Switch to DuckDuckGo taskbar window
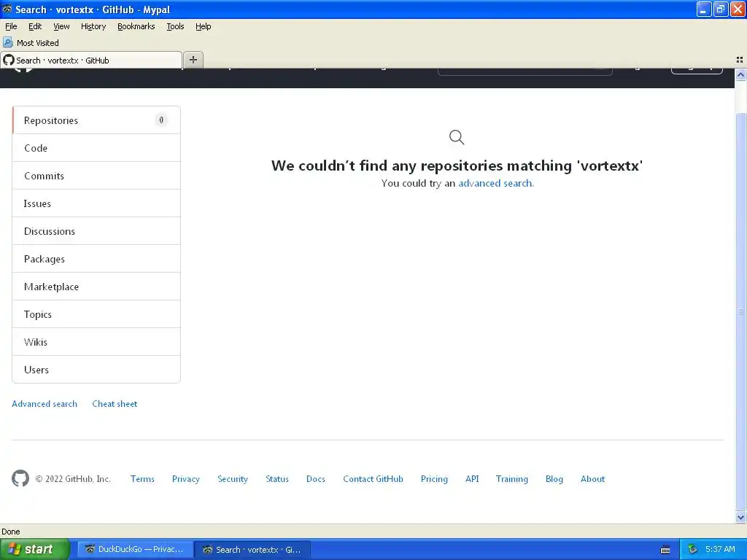Viewport: 747px width, 560px height. (135, 550)
